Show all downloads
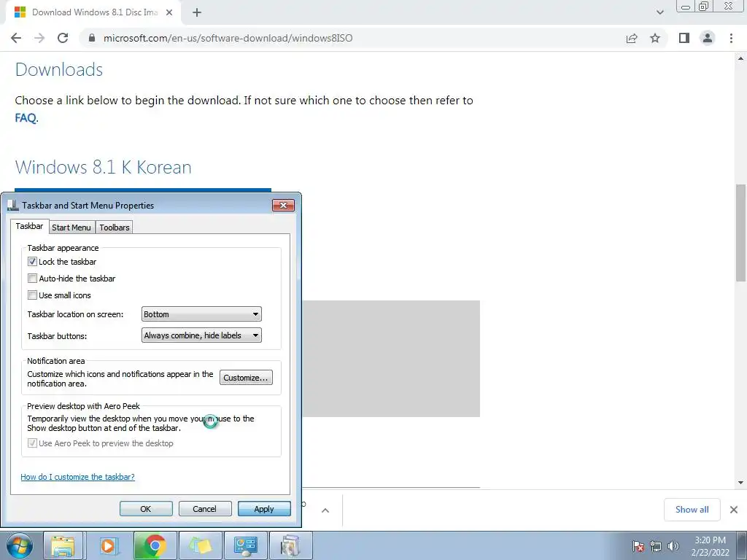 point(692,510)
